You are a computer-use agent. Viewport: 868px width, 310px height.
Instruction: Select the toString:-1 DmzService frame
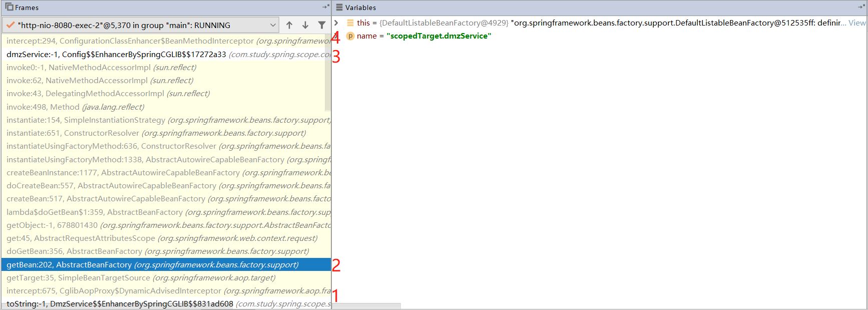pos(120,304)
